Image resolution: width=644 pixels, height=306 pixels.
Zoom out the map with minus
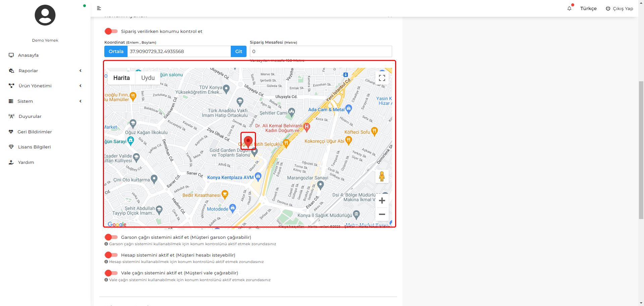tap(382, 214)
